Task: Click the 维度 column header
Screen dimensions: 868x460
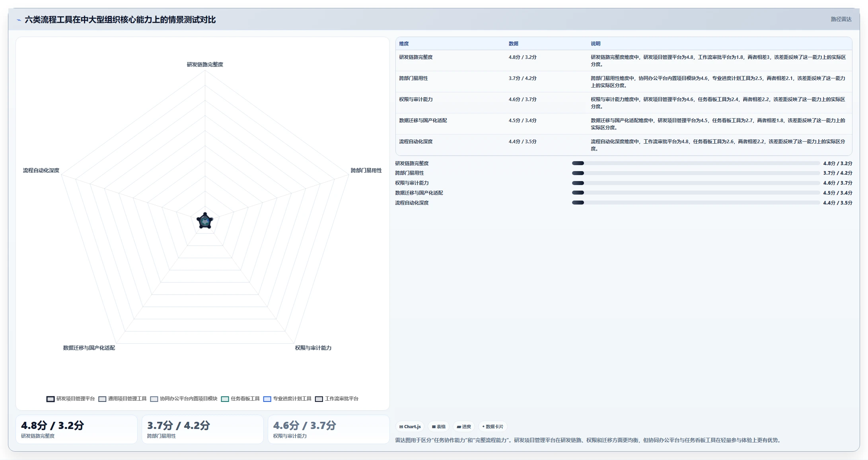Action: click(404, 44)
